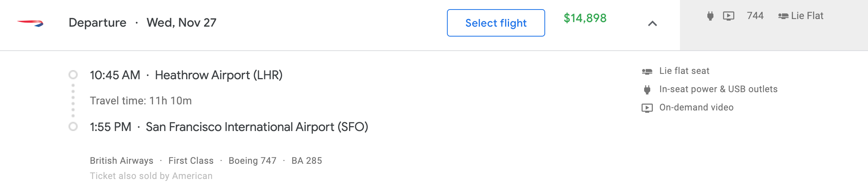Click the lie flat seat amenity icon
Screen dimensions: 868x195
[647, 71]
